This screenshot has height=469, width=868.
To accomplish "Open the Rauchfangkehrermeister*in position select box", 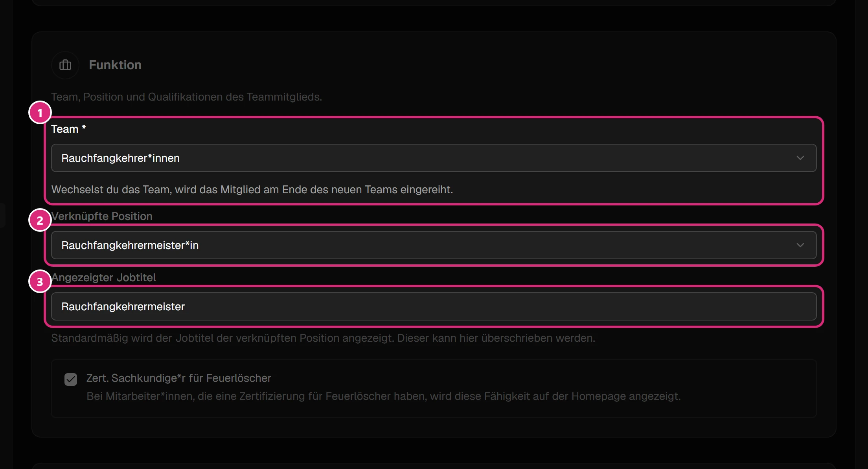I will pyautogui.click(x=434, y=245).
